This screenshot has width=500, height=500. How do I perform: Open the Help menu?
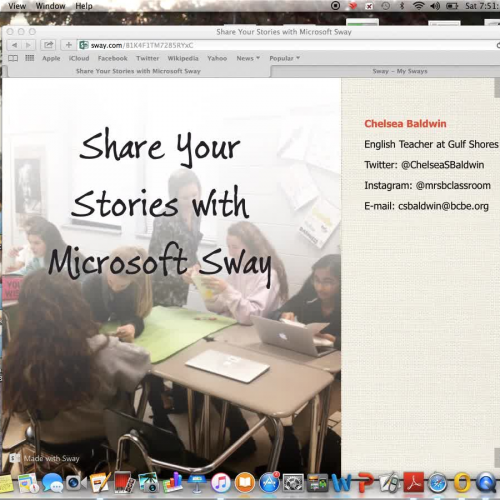coord(84,6)
